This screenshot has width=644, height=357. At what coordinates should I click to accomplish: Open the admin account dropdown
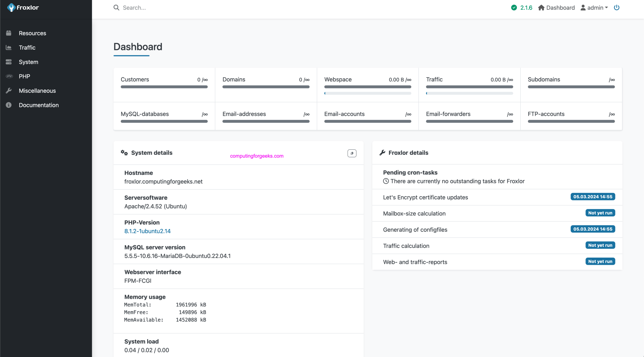[594, 8]
